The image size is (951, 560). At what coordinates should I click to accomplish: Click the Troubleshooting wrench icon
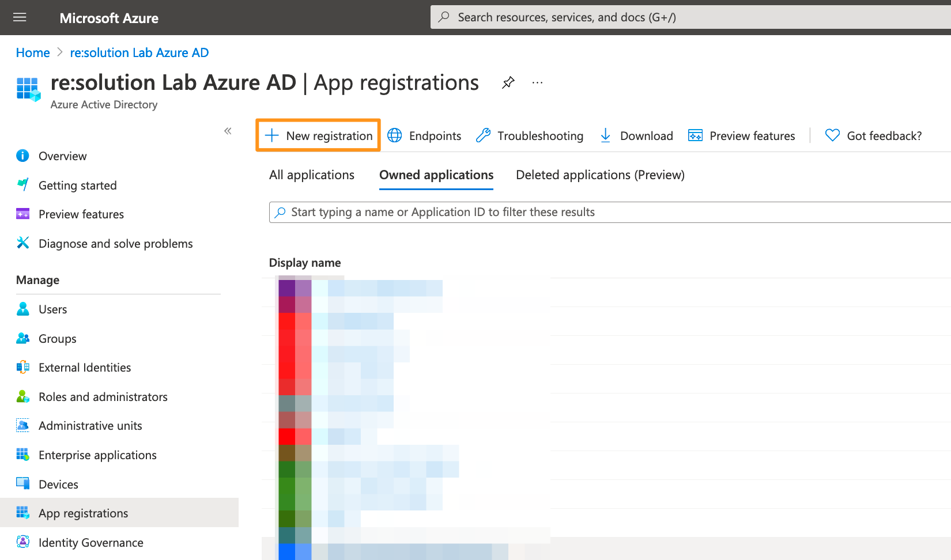(483, 135)
